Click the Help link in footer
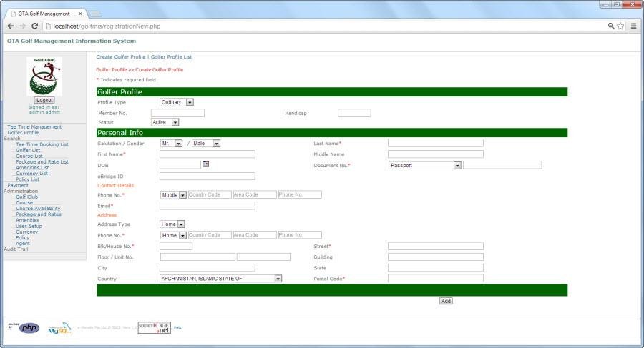 (177, 327)
